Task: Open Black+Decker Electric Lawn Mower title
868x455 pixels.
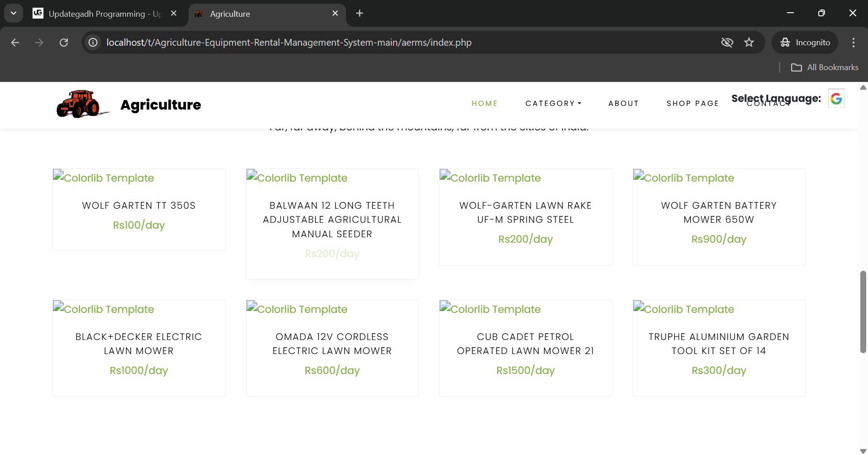Action: [x=139, y=344]
